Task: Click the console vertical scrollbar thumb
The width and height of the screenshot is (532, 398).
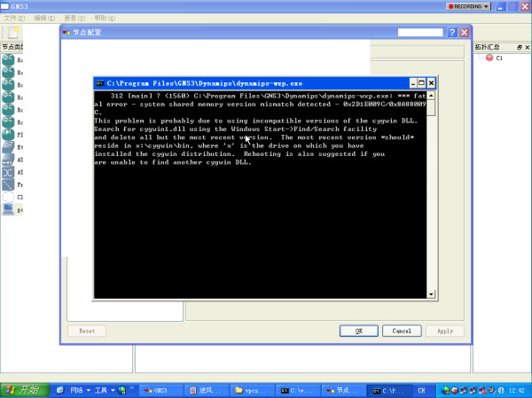Action: 431,108
